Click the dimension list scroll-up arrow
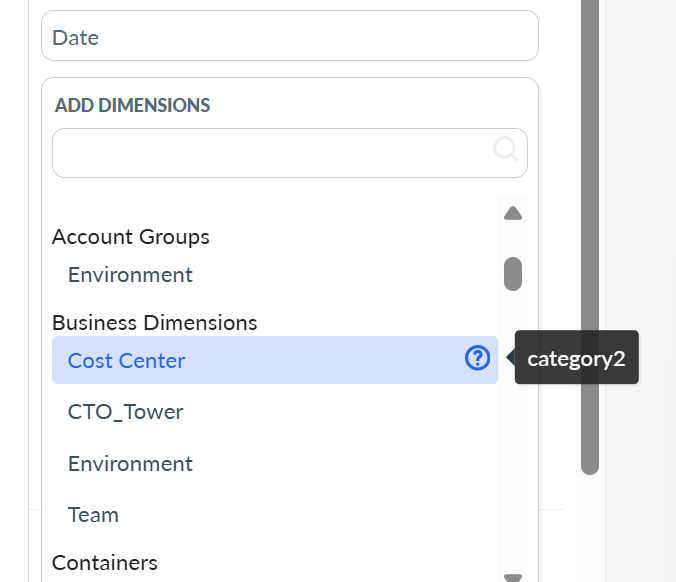The image size is (676, 582). click(x=512, y=213)
